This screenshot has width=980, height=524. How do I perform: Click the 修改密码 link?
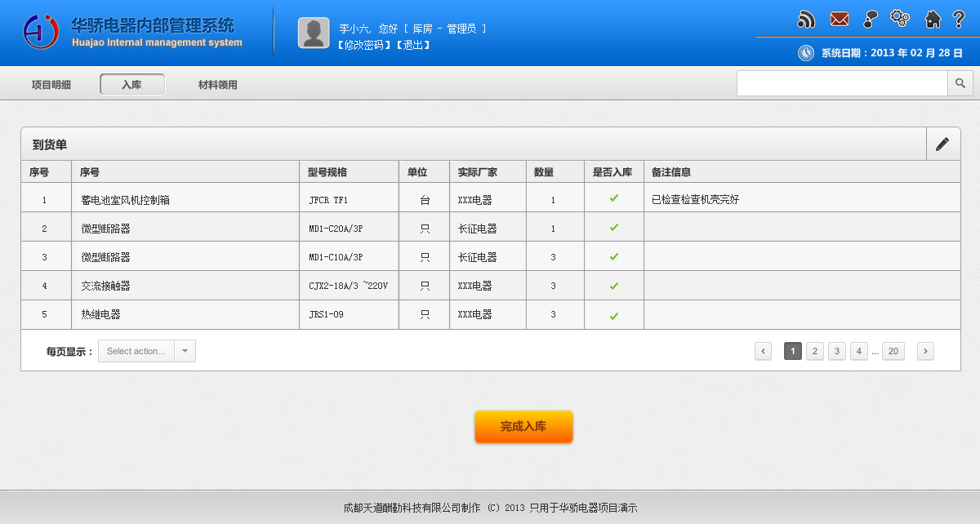point(364,45)
